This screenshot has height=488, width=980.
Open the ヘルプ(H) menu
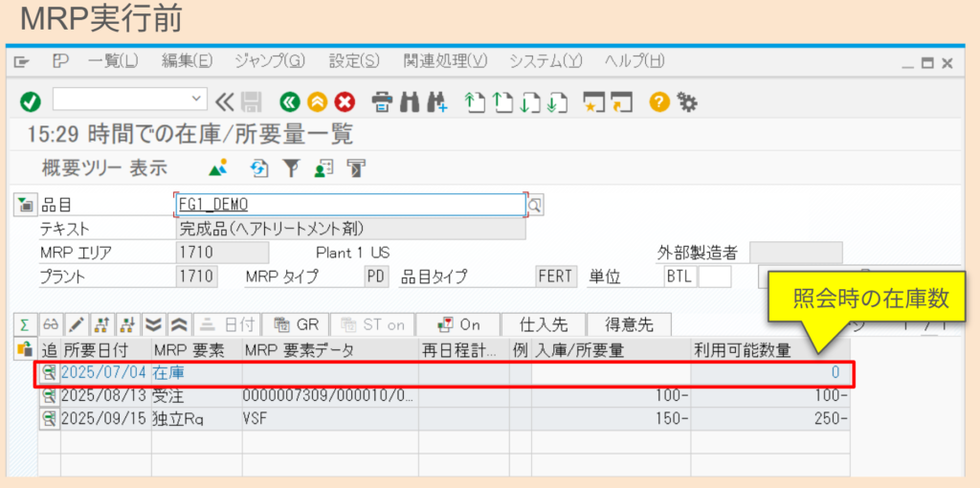pyautogui.click(x=635, y=61)
